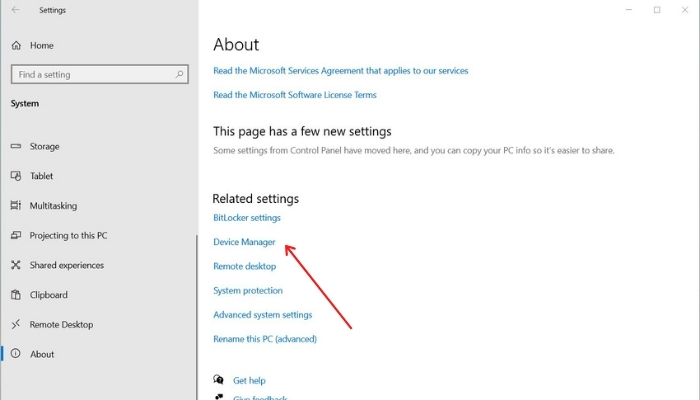Image resolution: width=700 pixels, height=400 pixels.
Task: Click Rename this PC (advanced) link
Action: 265,339
